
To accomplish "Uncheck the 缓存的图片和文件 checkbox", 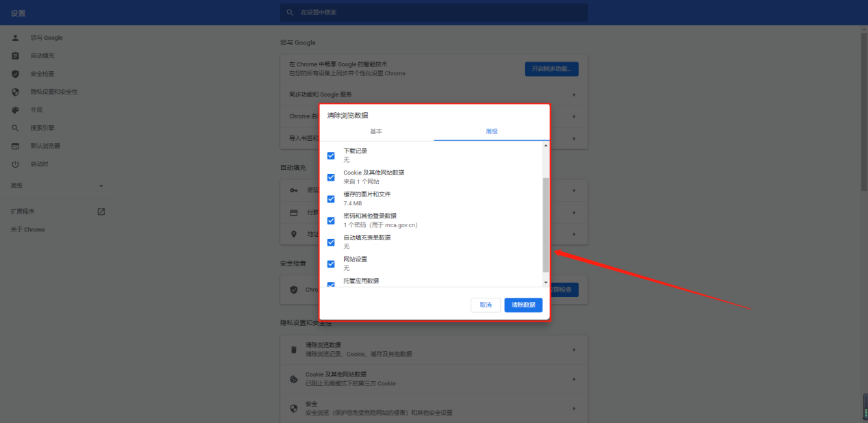I will click(x=331, y=199).
